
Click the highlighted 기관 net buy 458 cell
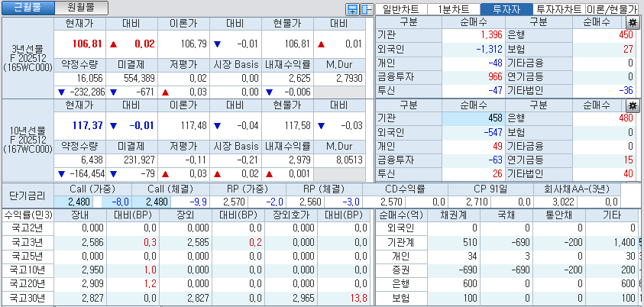pyautogui.click(x=474, y=118)
